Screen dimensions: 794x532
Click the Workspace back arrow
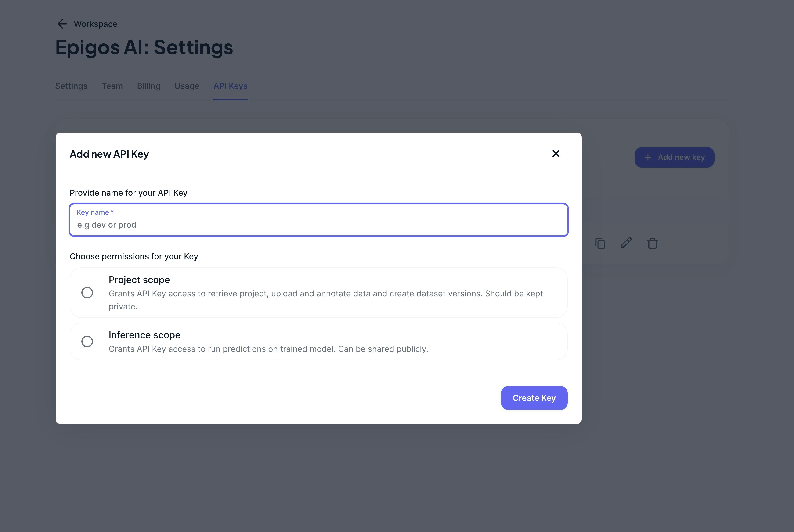pyautogui.click(x=62, y=24)
